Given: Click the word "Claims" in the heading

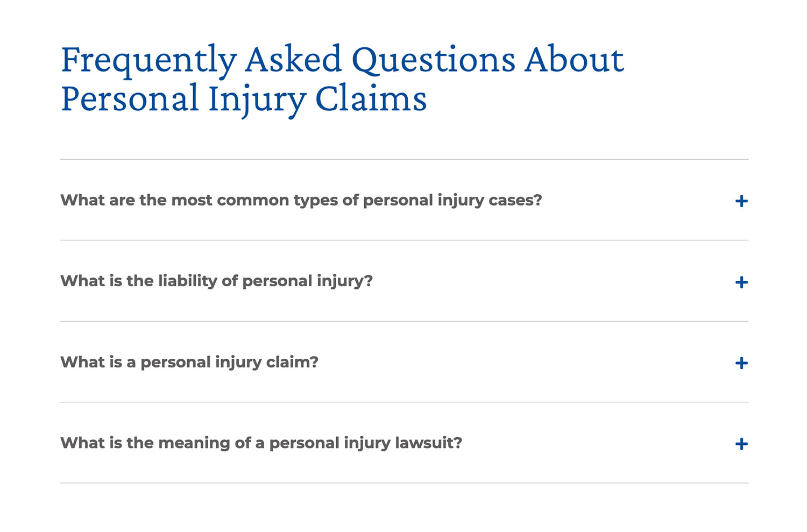Looking at the screenshot, I should point(371,99).
